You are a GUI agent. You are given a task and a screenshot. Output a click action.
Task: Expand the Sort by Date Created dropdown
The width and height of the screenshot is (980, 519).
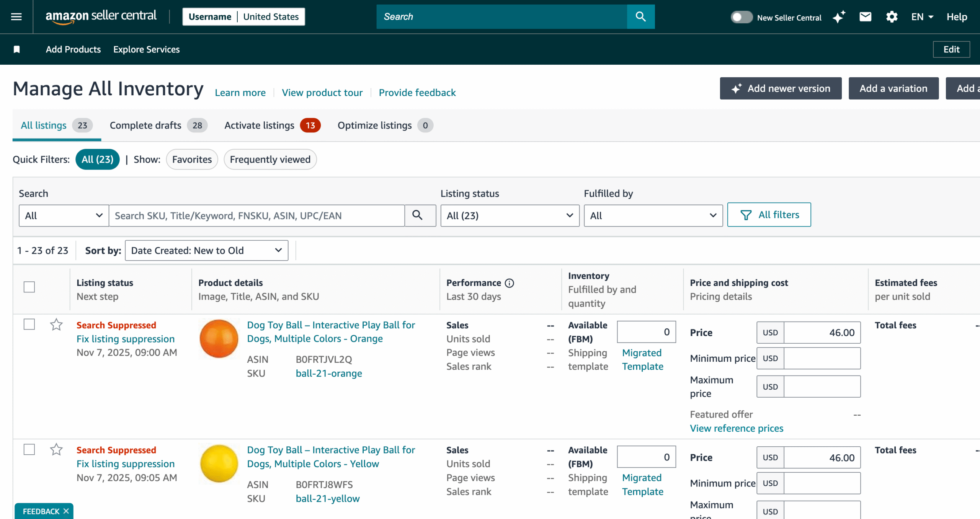(206, 251)
